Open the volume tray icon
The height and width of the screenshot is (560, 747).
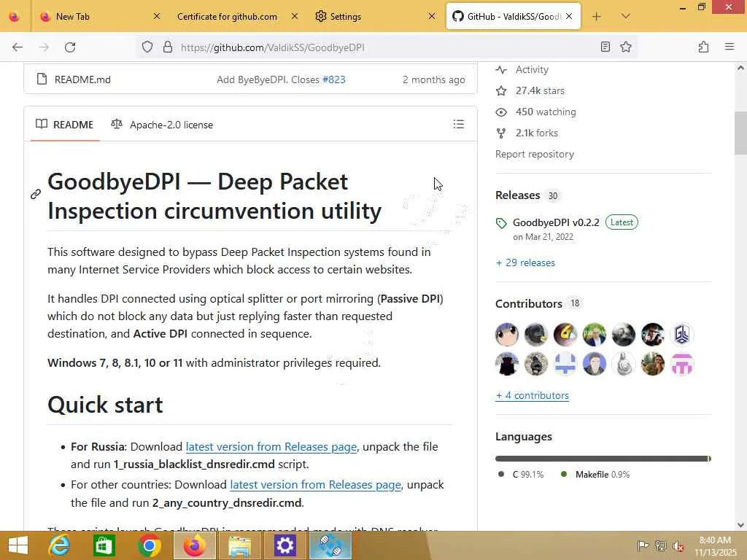[678, 545]
